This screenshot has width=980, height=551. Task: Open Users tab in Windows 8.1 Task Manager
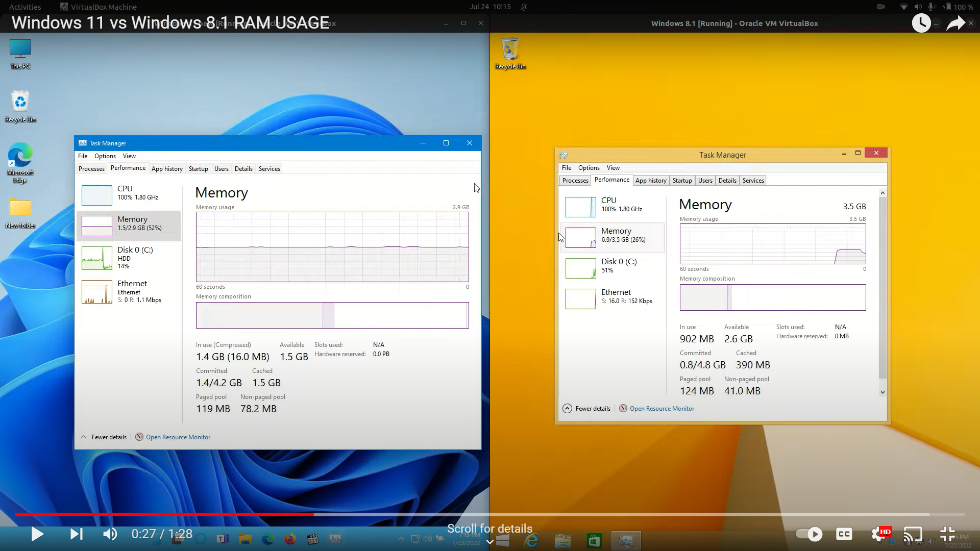[705, 181]
